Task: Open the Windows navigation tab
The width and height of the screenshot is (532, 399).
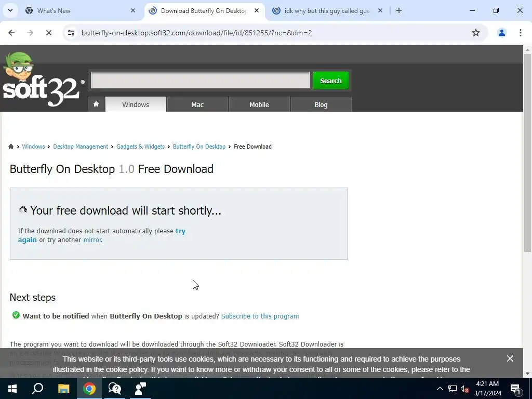Action: coord(136,104)
